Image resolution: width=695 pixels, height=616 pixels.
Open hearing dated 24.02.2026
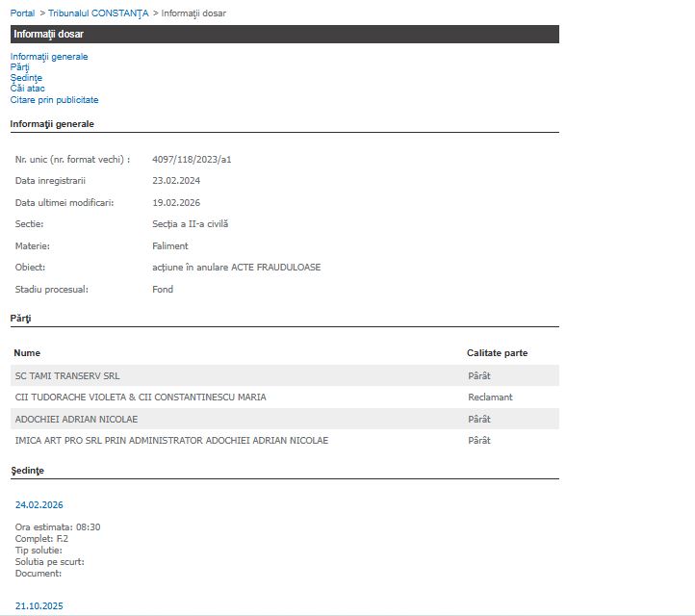click(39, 505)
